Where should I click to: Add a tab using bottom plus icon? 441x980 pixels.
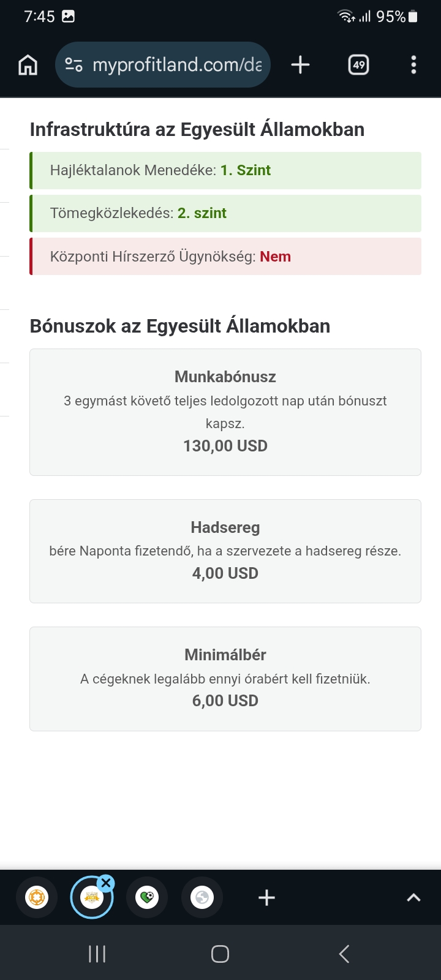click(266, 898)
